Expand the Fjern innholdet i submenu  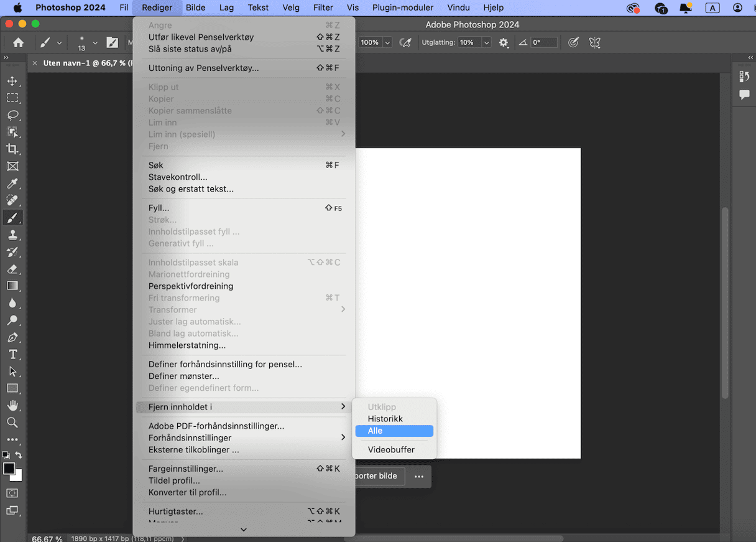tap(244, 407)
